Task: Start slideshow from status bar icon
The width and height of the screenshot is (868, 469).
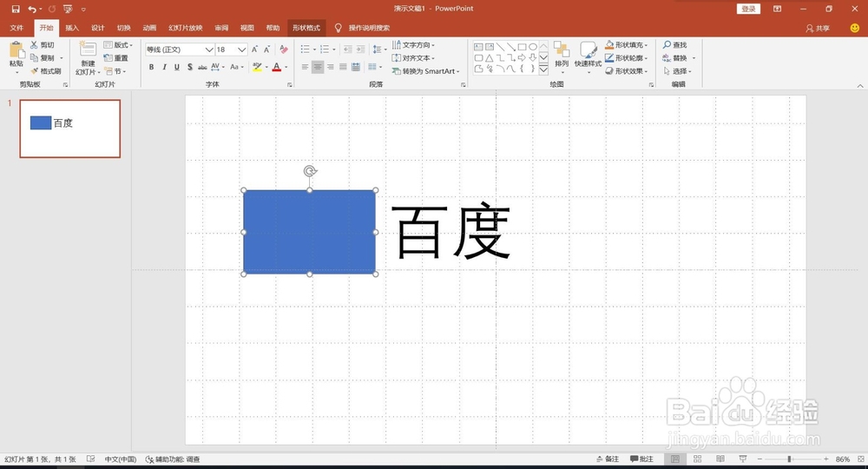Action: [743, 459]
